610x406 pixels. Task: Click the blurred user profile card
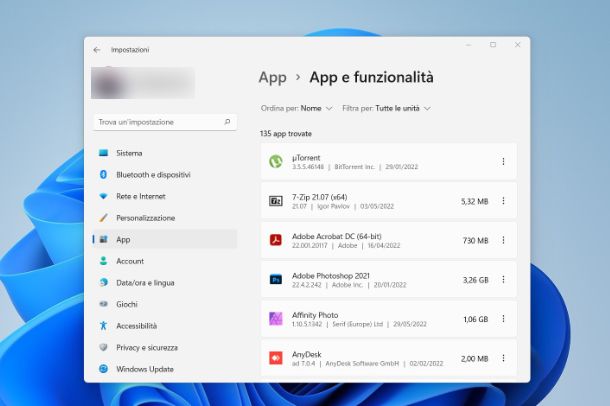tap(143, 83)
